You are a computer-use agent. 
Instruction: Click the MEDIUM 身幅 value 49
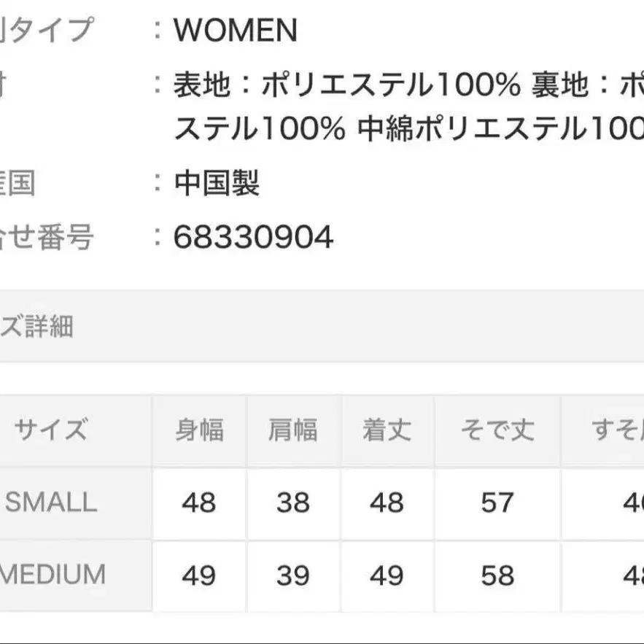coord(199,576)
